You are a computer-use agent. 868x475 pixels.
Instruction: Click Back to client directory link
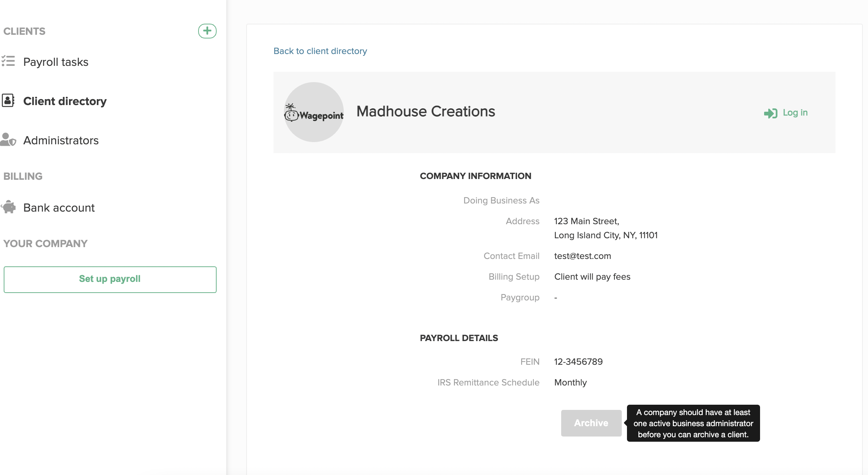click(x=320, y=51)
